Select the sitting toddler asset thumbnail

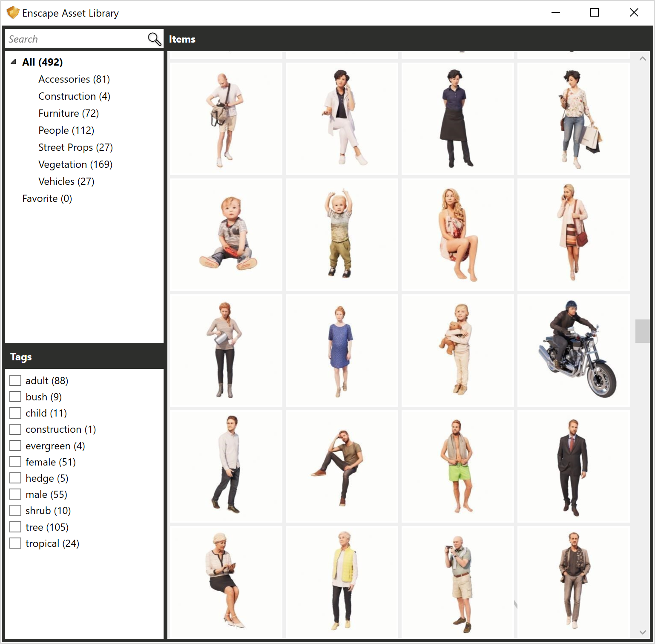coord(225,234)
